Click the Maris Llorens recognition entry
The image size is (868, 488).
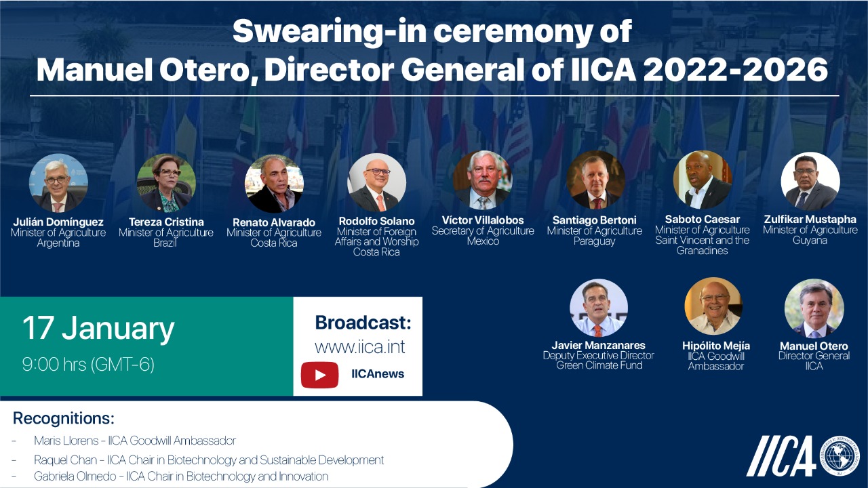click(135, 441)
